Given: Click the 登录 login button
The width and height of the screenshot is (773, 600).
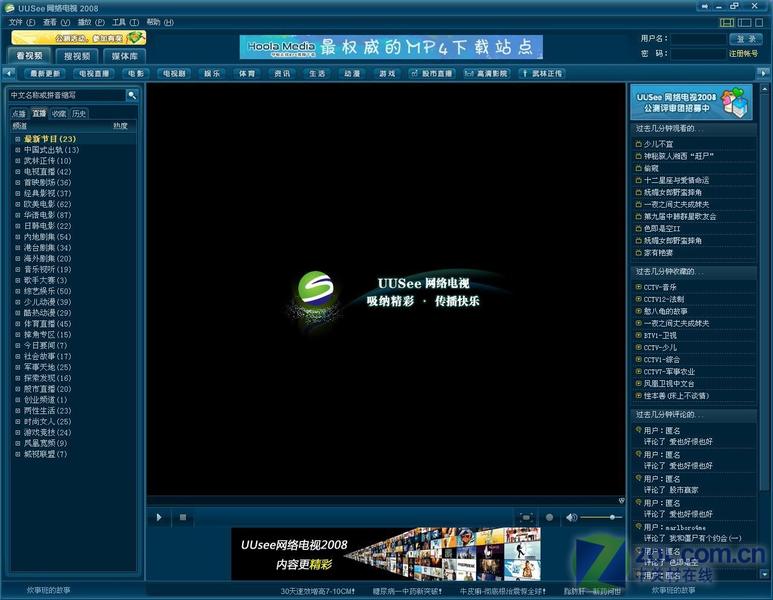Looking at the screenshot, I should pyautogui.click(x=745, y=38).
